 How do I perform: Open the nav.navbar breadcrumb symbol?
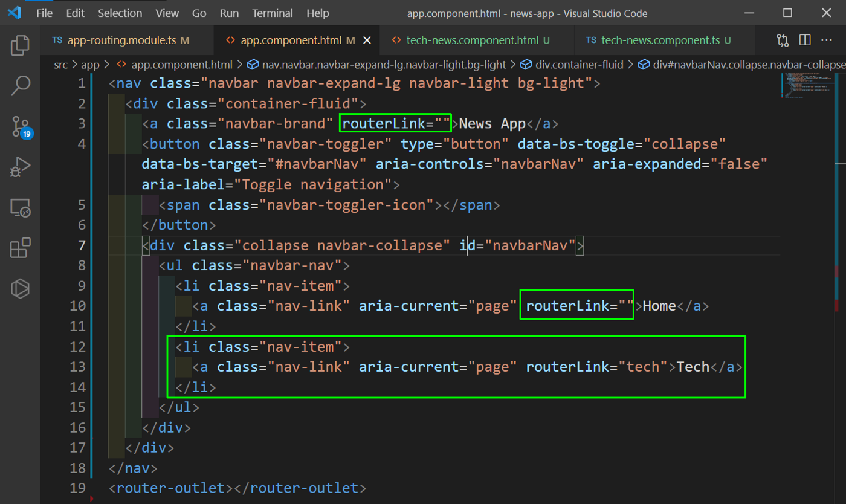(x=377, y=64)
